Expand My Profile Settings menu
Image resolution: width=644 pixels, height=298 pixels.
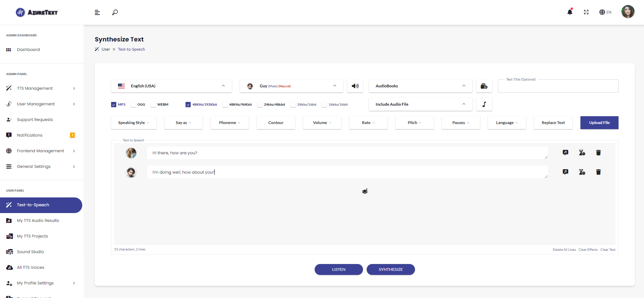(41, 283)
